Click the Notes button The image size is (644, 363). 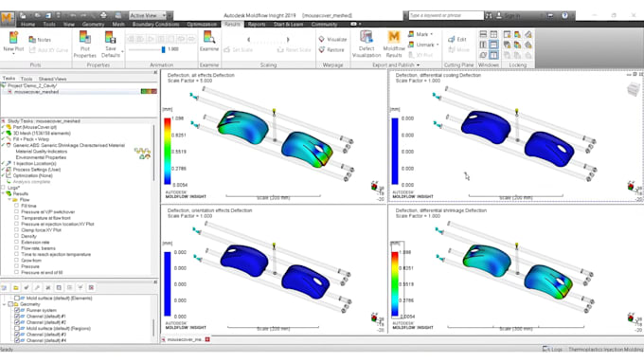pyautogui.click(x=40, y=40)
